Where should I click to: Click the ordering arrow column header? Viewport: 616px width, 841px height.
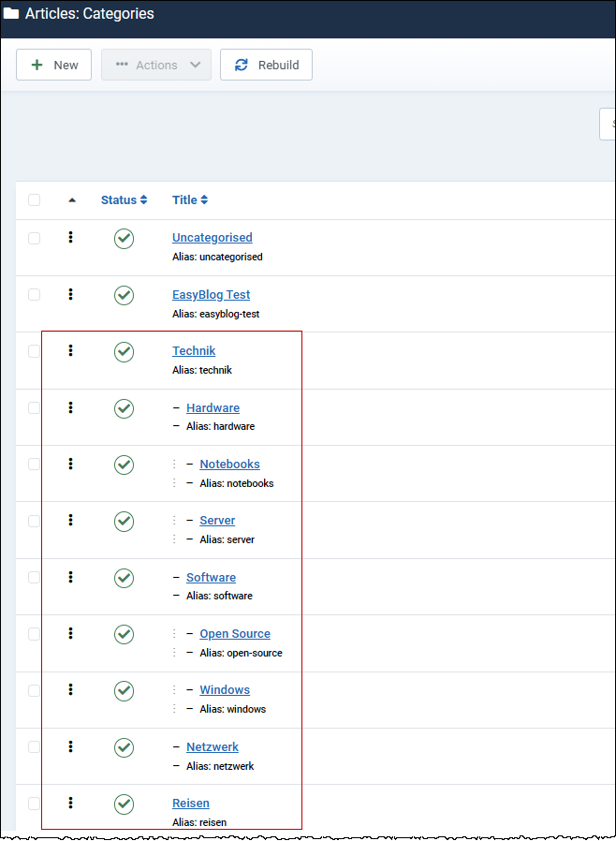click(x=72, y=199)
